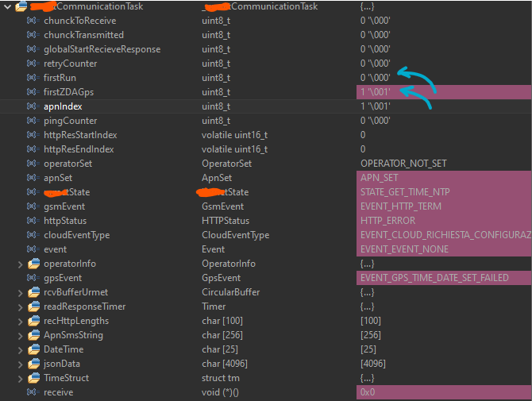Click the variable icon beside retryCounter
Image resolution: width=532 pixels, height=401 pixels.
(x=33, y=64)
